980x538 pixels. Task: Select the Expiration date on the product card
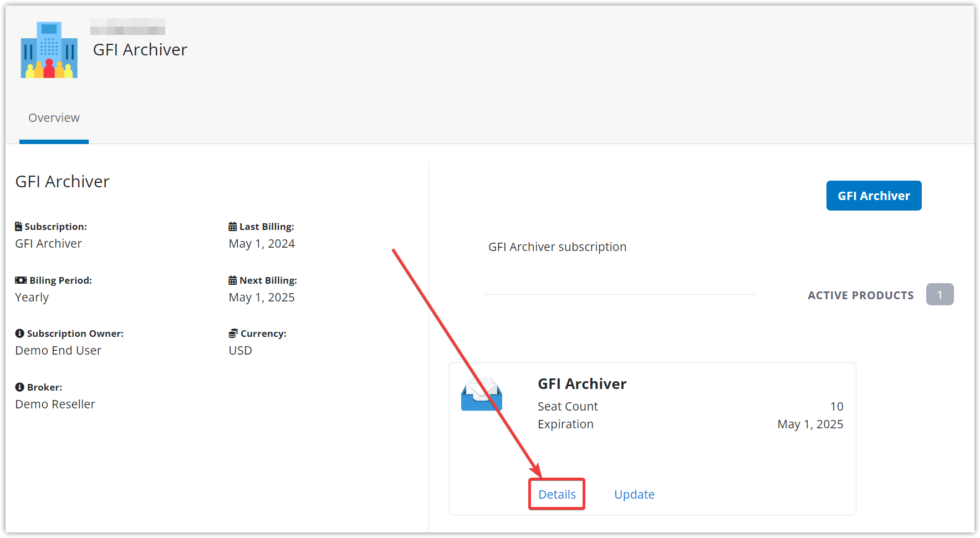click(810, 424)
